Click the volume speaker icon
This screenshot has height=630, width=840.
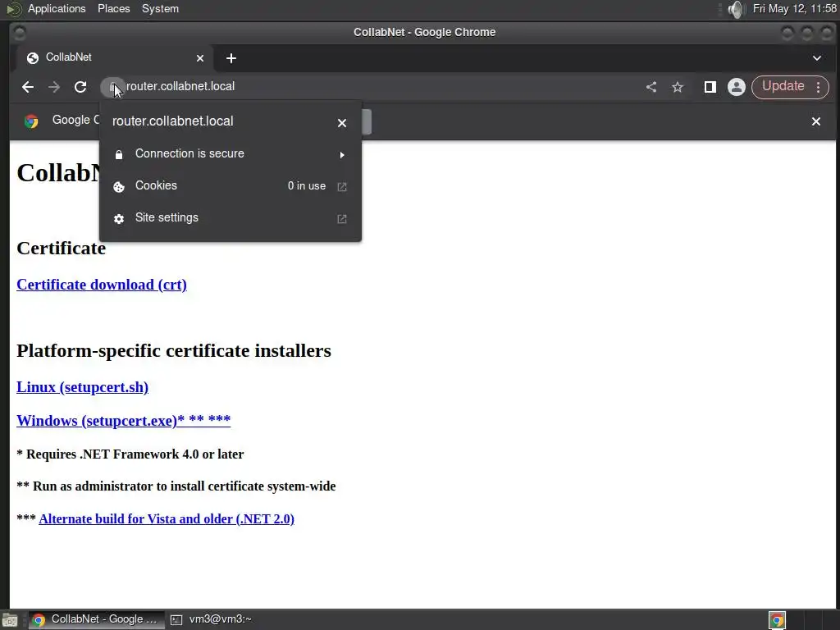(x=737, y=9)
